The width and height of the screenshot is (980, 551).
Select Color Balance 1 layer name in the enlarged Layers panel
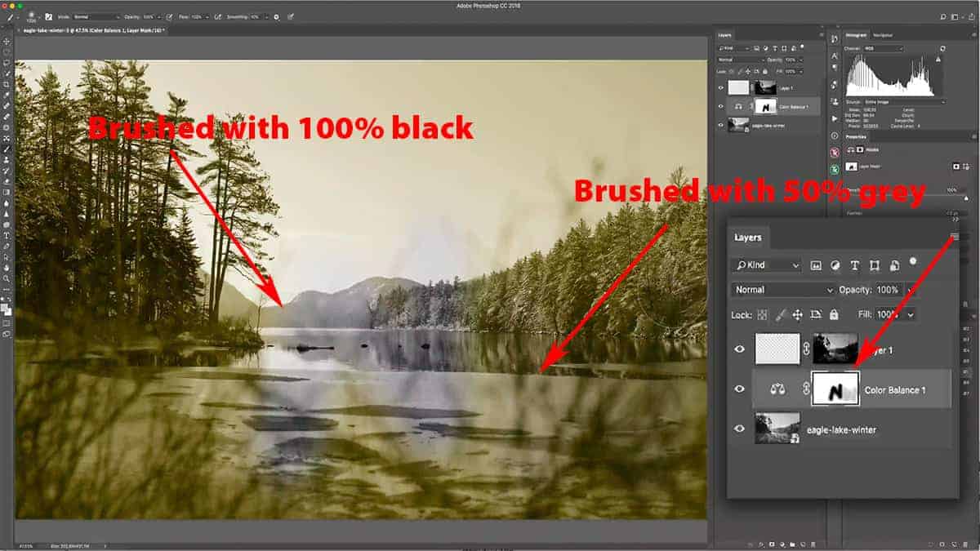click(x=895, y=390)
